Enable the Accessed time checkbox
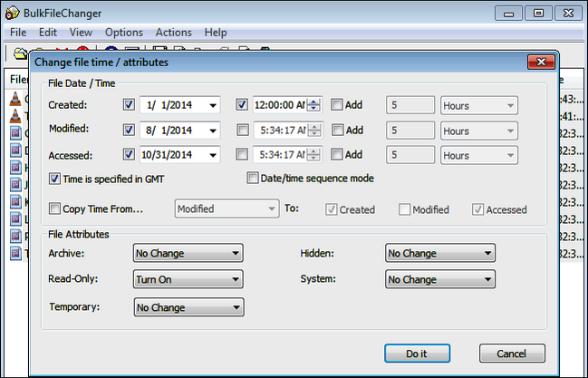Viewport: 588px width, 378px height. 242,155
